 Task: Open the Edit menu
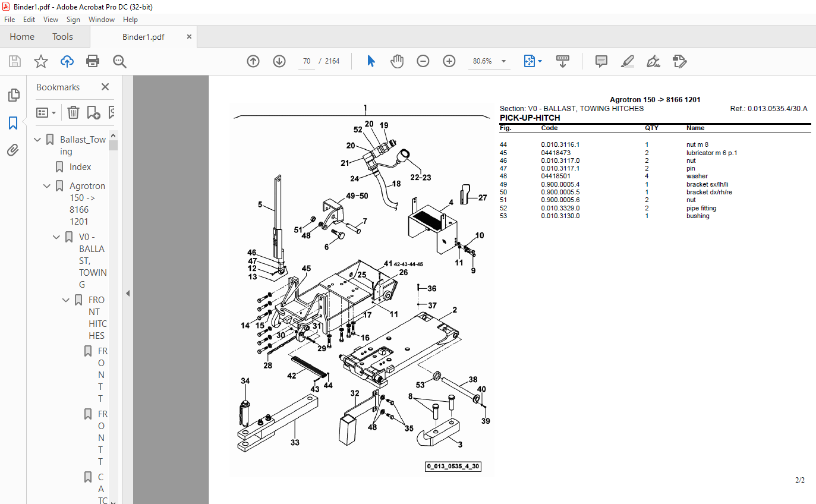pyautogui.click(x=29, y=20)
